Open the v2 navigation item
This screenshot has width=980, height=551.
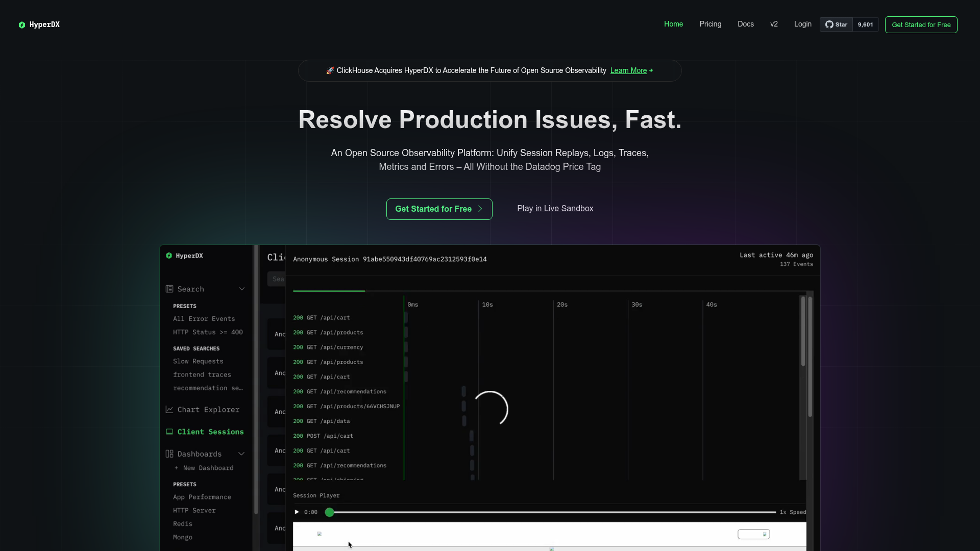point(774,24)
